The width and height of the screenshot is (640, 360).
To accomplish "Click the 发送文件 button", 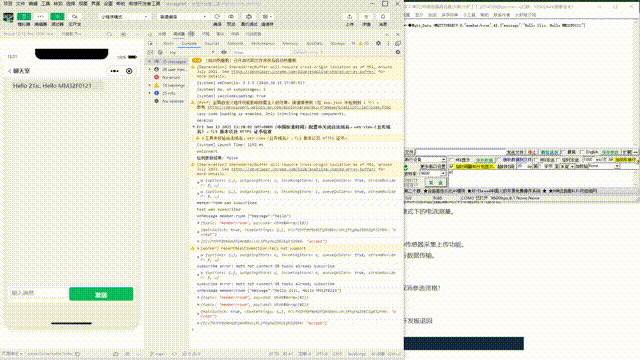I will tap(515, 152).
